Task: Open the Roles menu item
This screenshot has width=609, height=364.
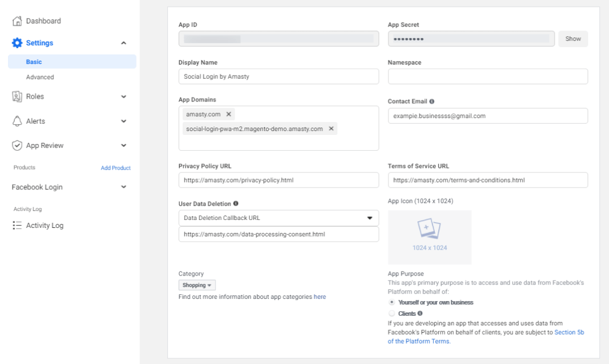Action: point(35,96)
